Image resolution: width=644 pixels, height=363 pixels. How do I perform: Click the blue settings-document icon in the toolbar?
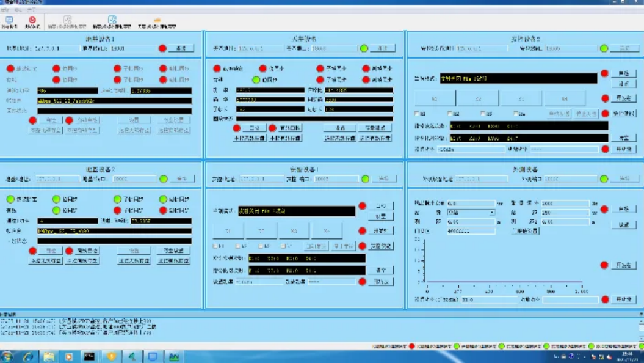click(x=112, y=20)
